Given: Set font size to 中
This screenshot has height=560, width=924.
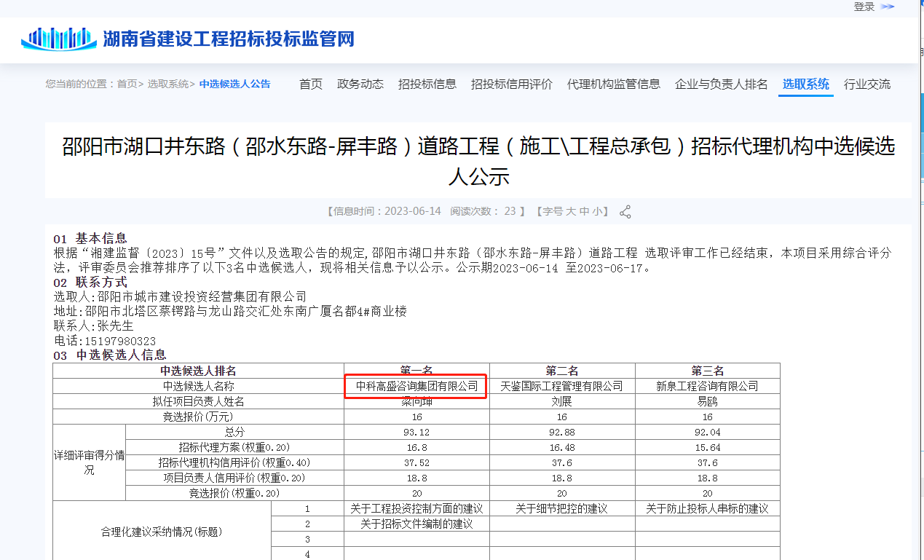Looking at the screenshot, I should click(x=584, y=211).
